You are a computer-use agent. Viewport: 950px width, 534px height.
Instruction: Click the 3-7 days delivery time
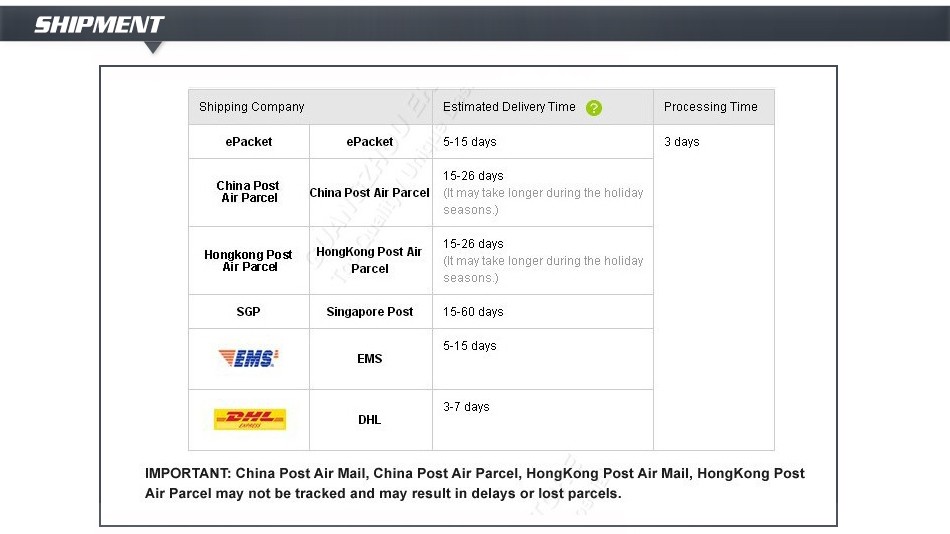click(x=466, y=407)
